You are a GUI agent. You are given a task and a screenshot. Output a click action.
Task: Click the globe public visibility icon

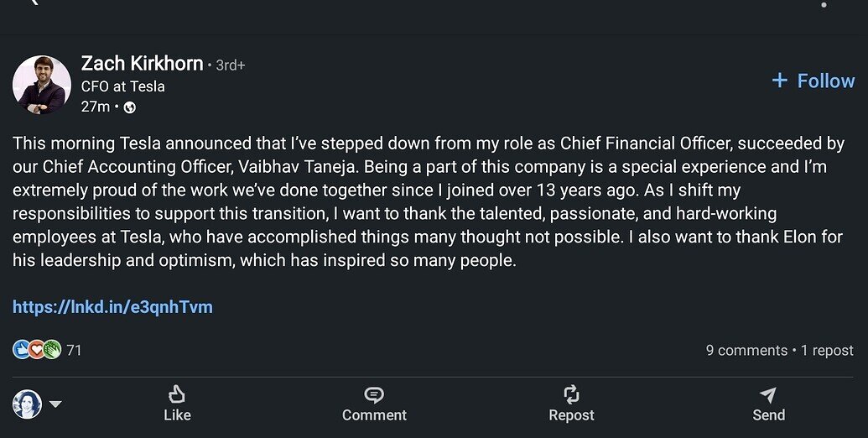(x=129, y=107)
